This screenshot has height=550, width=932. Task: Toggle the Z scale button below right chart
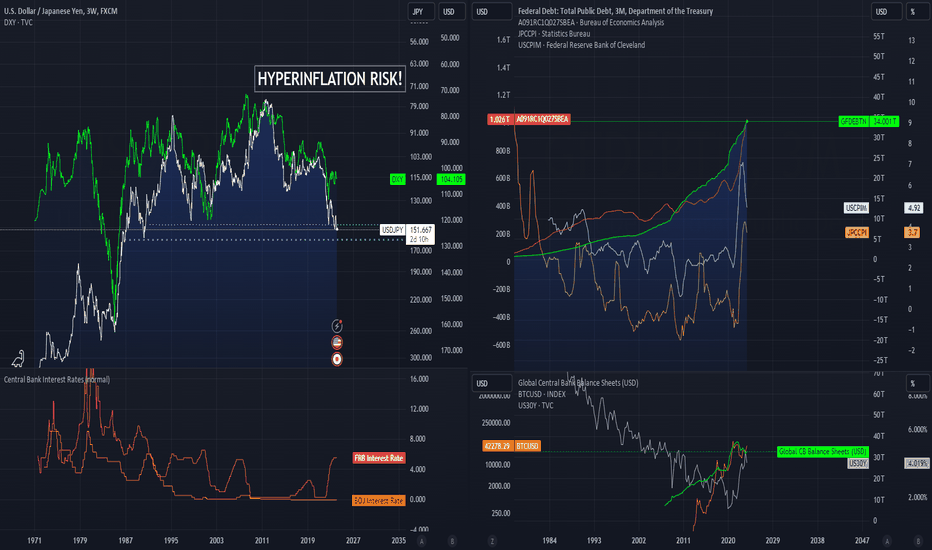coord(492,541)
